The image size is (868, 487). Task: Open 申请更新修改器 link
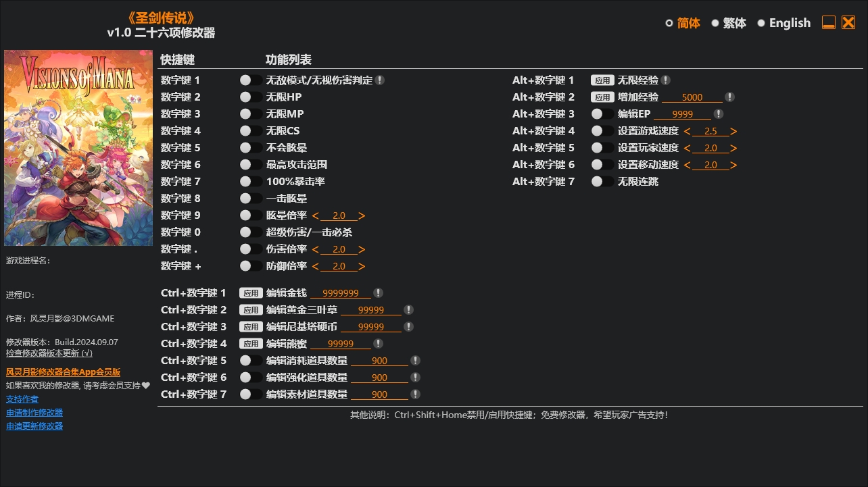(34, 426)
